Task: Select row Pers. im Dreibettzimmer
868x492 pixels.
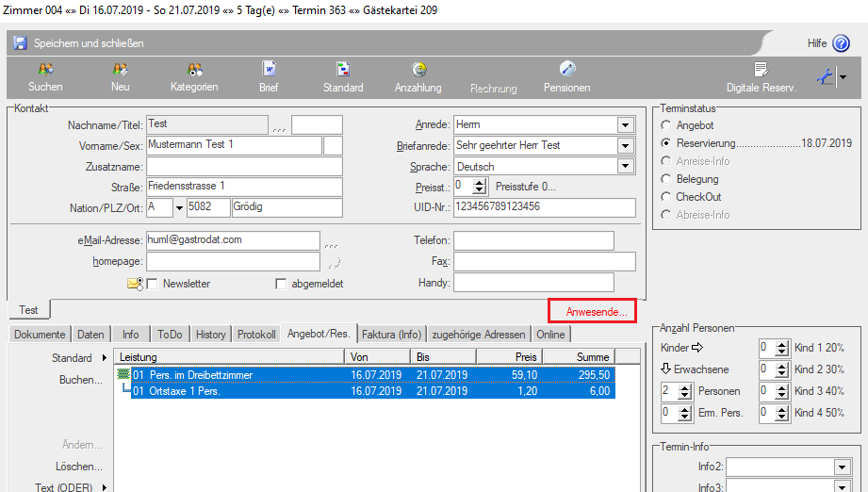Action: coord(373,375)
